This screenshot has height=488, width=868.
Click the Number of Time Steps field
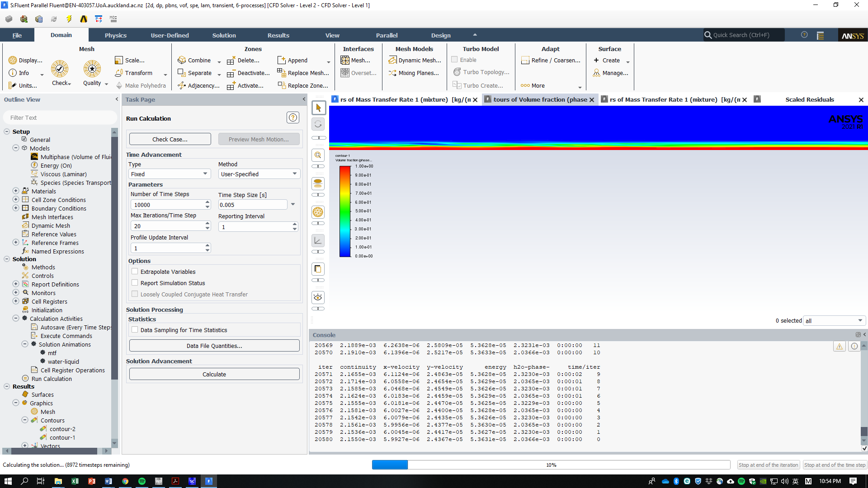point(167,205)
